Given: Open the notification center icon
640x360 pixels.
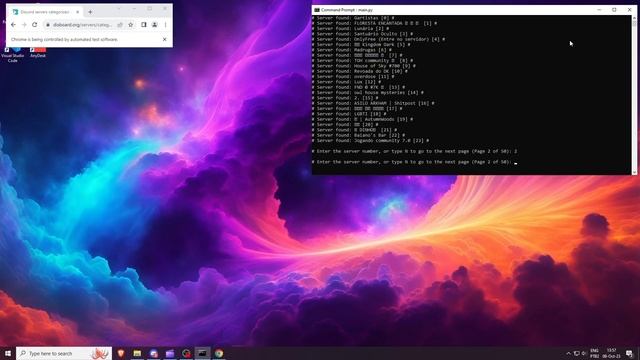Looking at the screenshot, I should click(630, 353).
